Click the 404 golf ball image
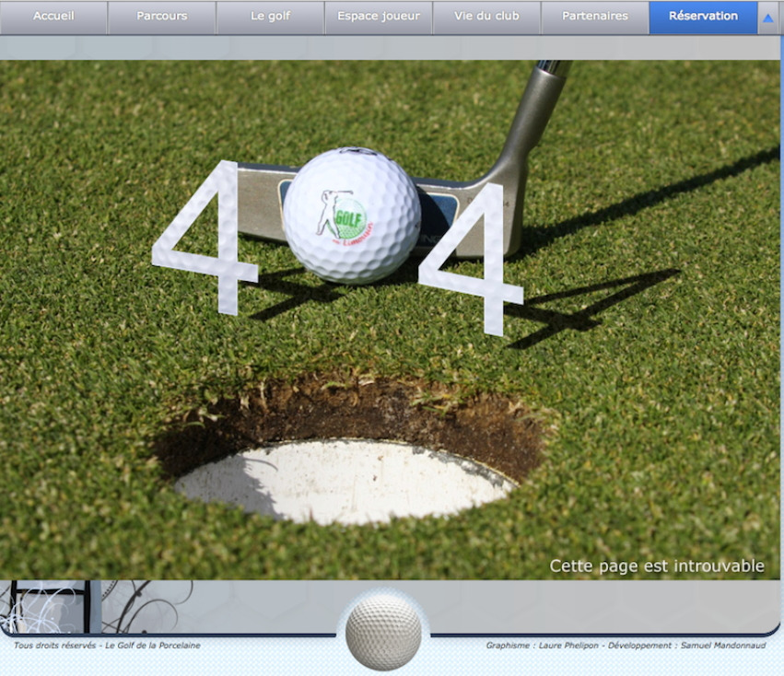 [x=352, y=216]
